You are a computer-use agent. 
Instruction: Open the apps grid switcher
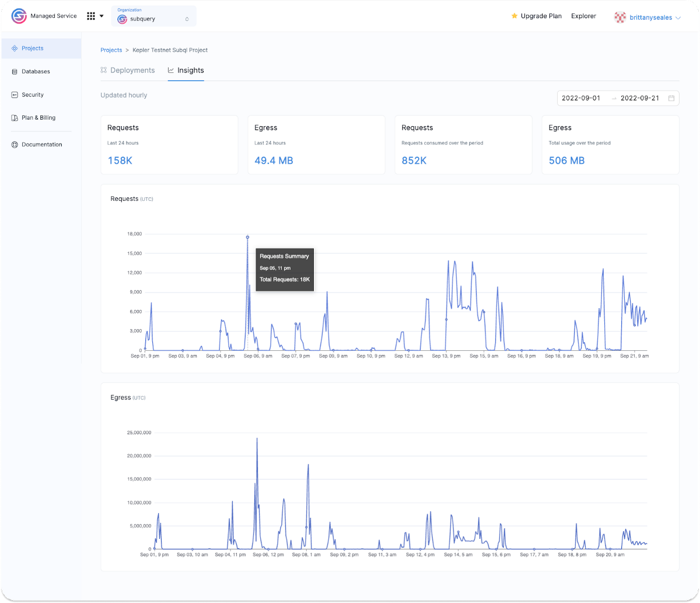pyautogui.click(x=91, y=16)
